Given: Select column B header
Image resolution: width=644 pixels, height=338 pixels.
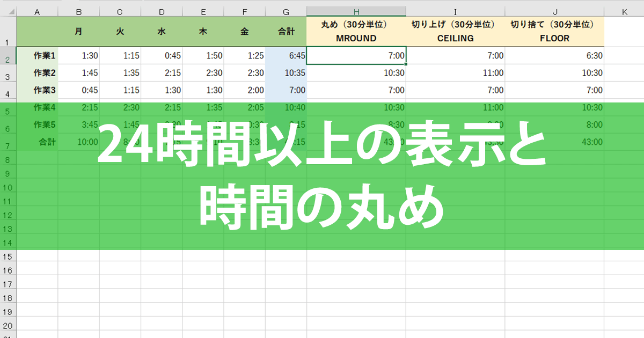Looking at the screenshot, I should (x=79, y=11).
